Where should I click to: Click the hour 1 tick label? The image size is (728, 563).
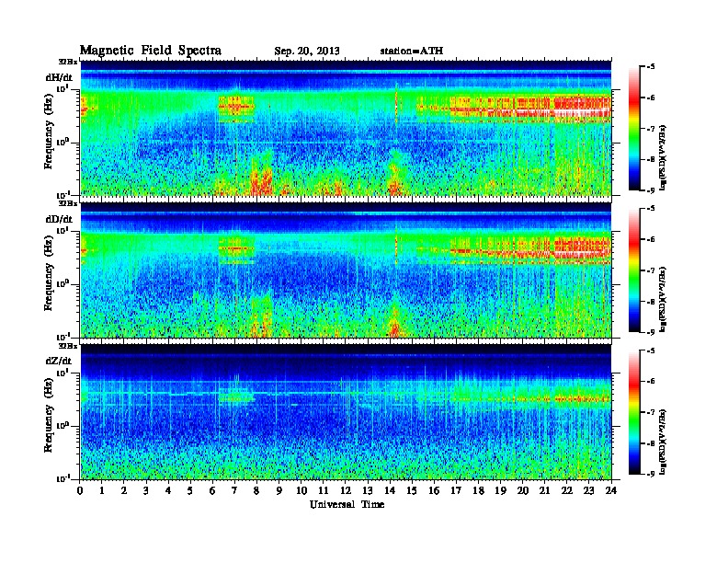coord(102,490)
